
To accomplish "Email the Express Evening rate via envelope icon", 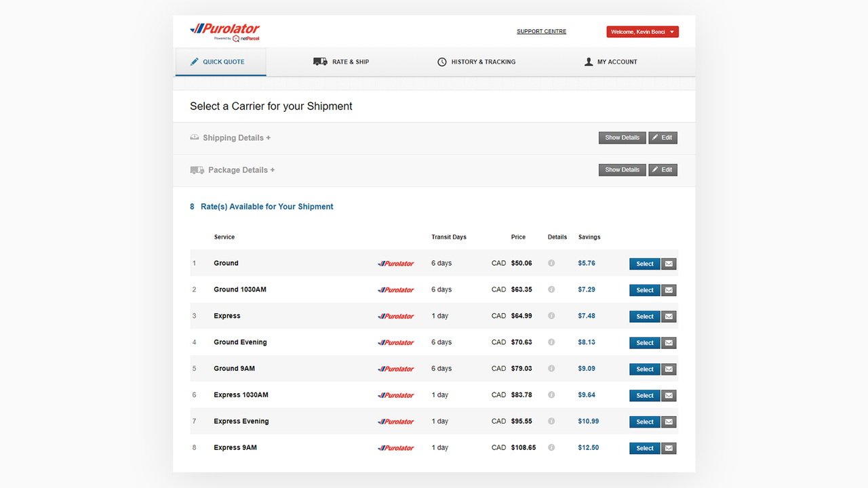I will pos(669,422).
